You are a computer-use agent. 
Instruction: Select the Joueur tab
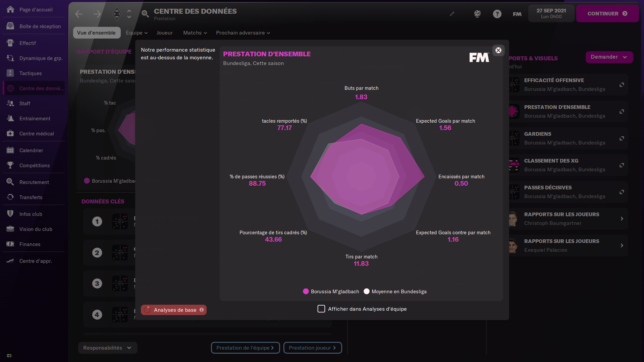[164, 33]
